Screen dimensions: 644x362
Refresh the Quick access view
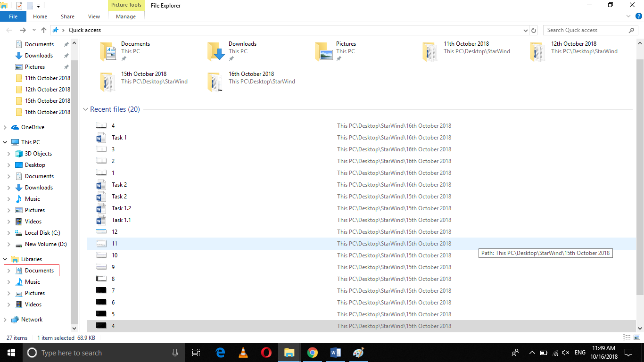[533, 30]
